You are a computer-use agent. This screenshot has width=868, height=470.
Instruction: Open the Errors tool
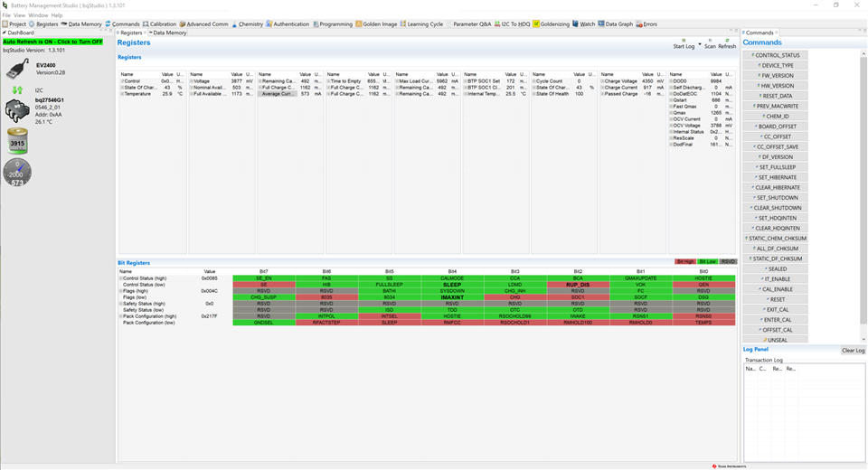pyautogui.click(x=646, y=24)
